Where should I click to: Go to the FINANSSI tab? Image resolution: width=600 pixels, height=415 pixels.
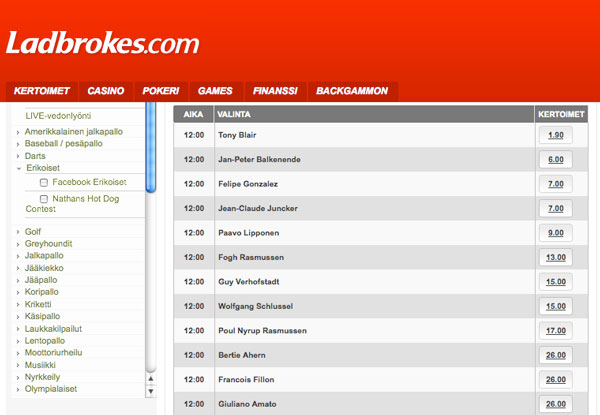tap(275, 91)
